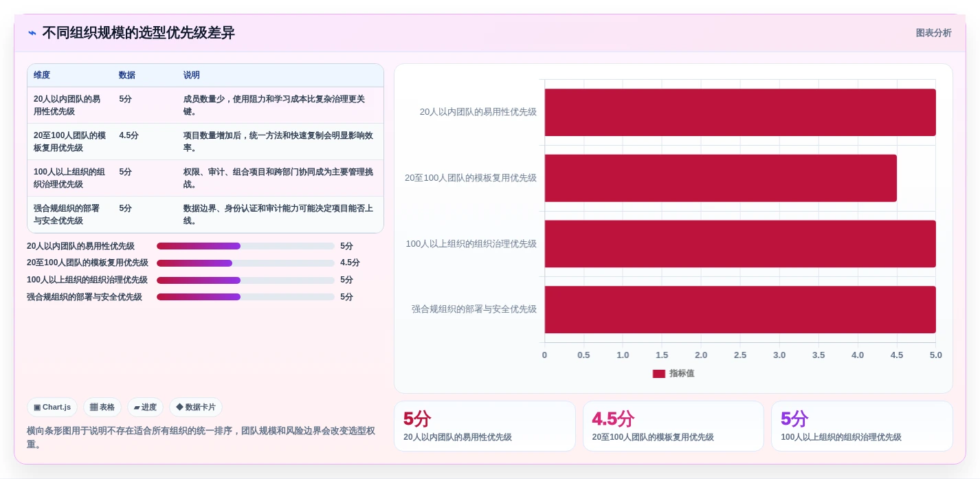The width and height of the screenshot is (980, 479).
Task: Click table cell 100人以上组织的组织治理优先级
Action: coord(69,178)
